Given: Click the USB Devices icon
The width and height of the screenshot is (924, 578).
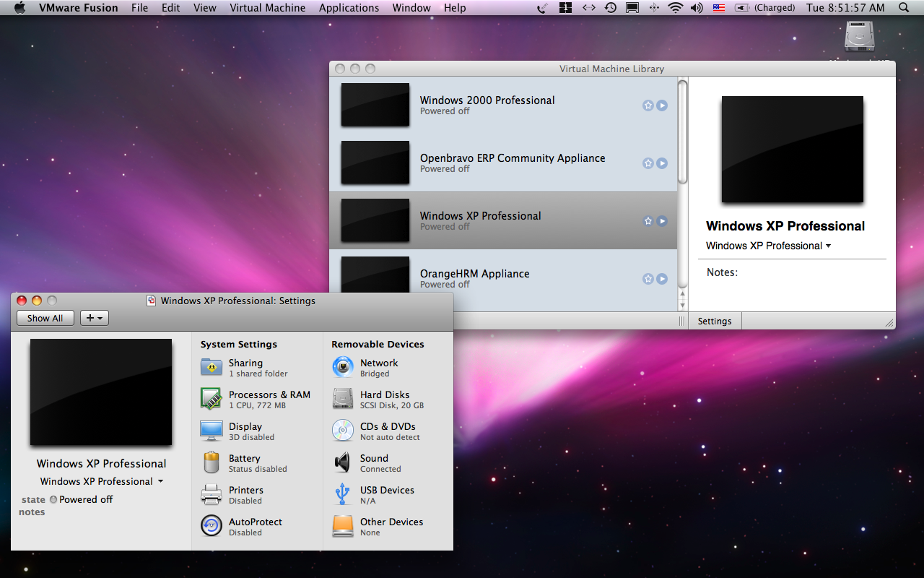Looking at the screenshot, I should pyautogui.click(x=343, y=494).
